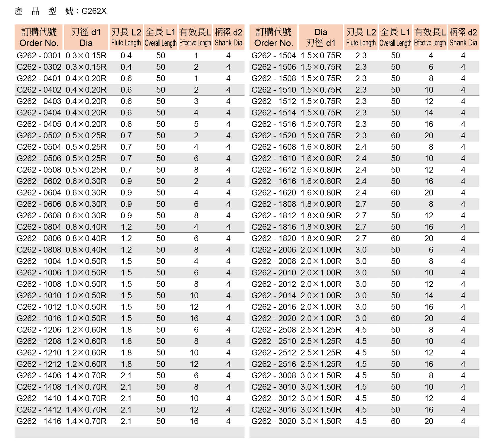Click diameter 0.6×0.30R in row G262 - 0606
The image size is (491, 448).
tap(86, 204)
